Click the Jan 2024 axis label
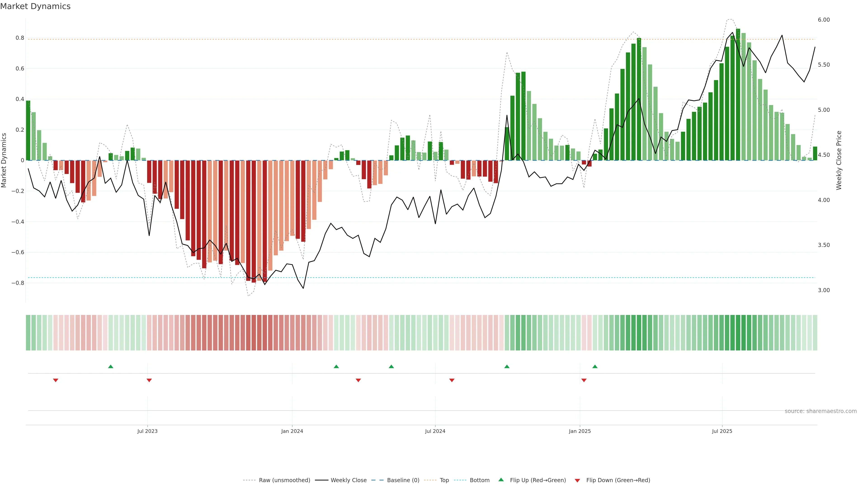868x488 pixels. [x=292, y=431]
